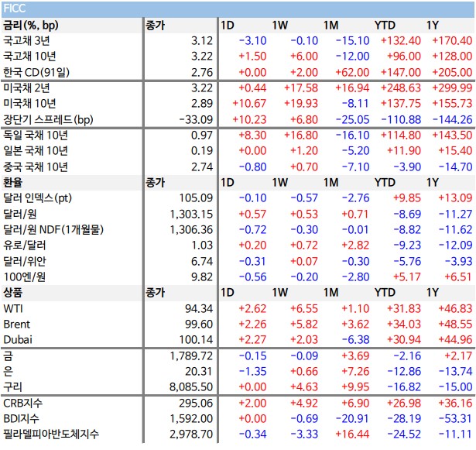The image size is (476, 450).
Task: Select 종가 header in 환율 section
Action: 155,183
